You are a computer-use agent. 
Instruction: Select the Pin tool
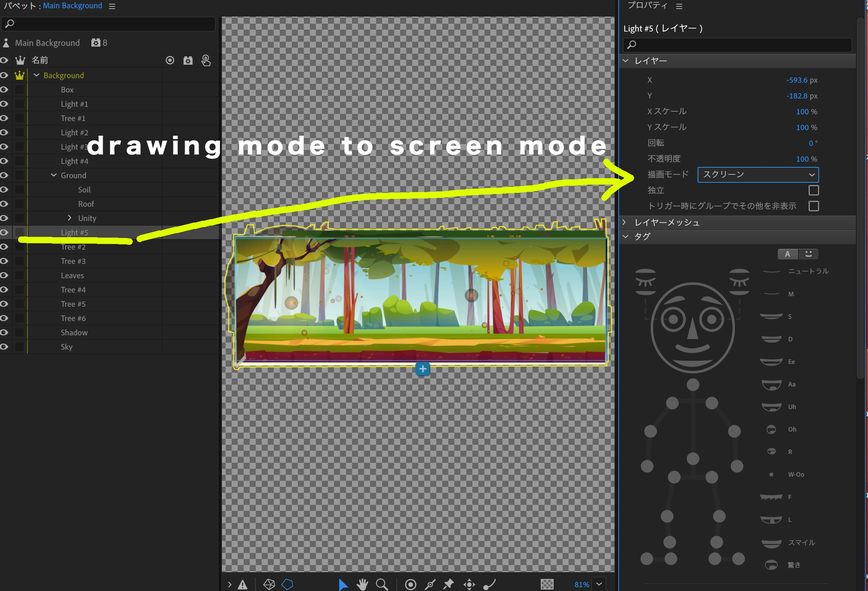[449, 584]
